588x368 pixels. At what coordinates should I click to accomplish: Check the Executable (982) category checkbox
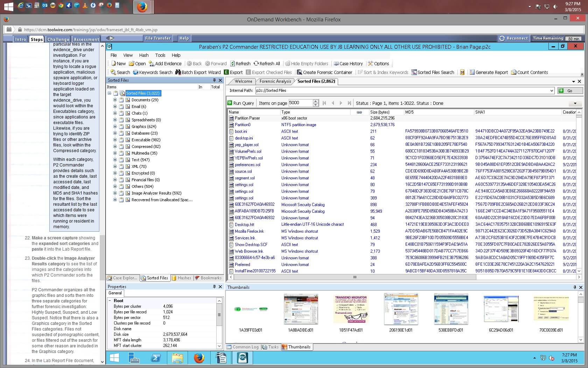pyautogui.click(x=121, y=140)
